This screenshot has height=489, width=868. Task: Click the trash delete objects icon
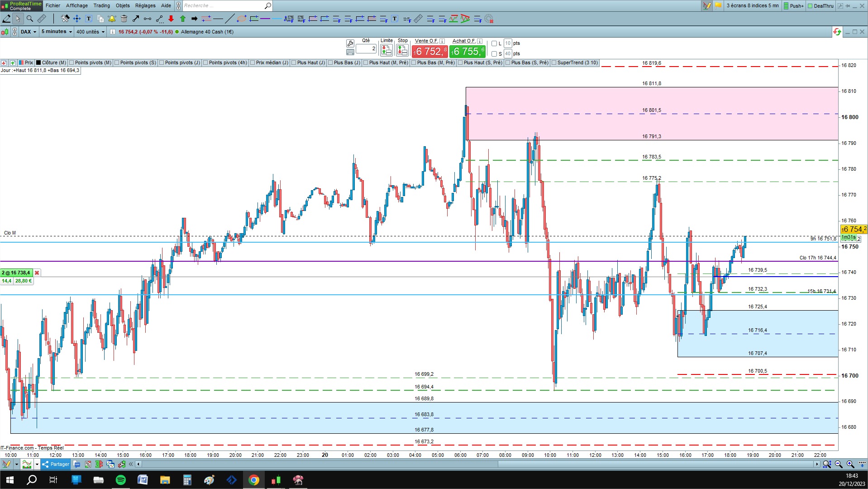pos(124,19)
